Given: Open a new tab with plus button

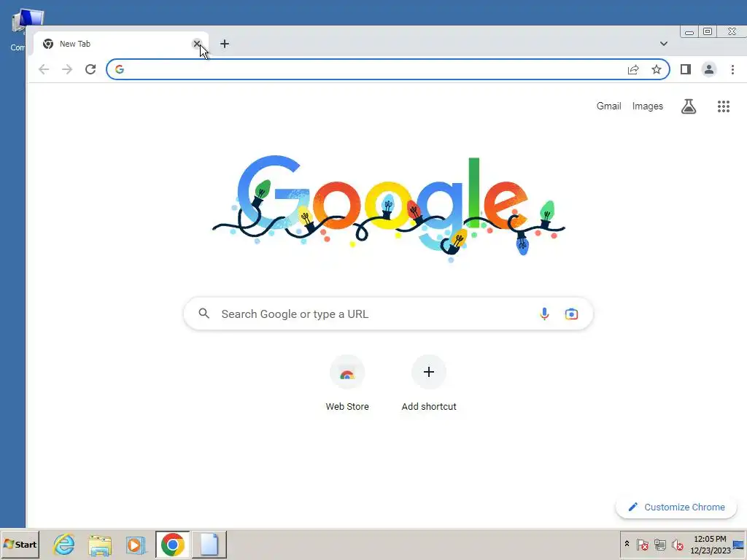Looking at the screenshot, I should [225, 44].
